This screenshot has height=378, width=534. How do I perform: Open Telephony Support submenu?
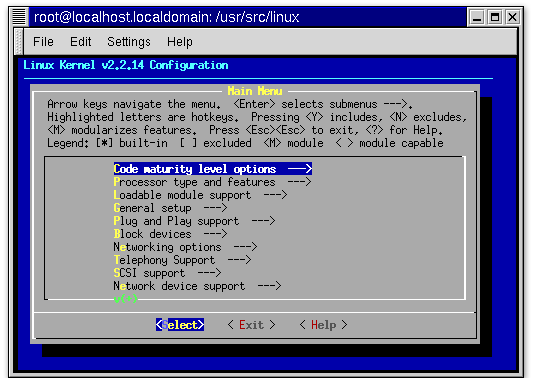(182, 260)
